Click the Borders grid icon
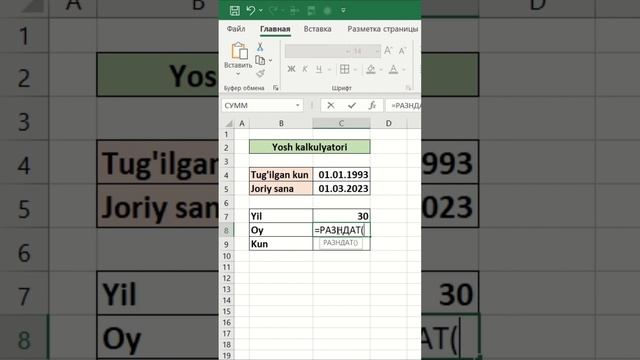Viewport: 640px width, 360px height. [344, 69]
